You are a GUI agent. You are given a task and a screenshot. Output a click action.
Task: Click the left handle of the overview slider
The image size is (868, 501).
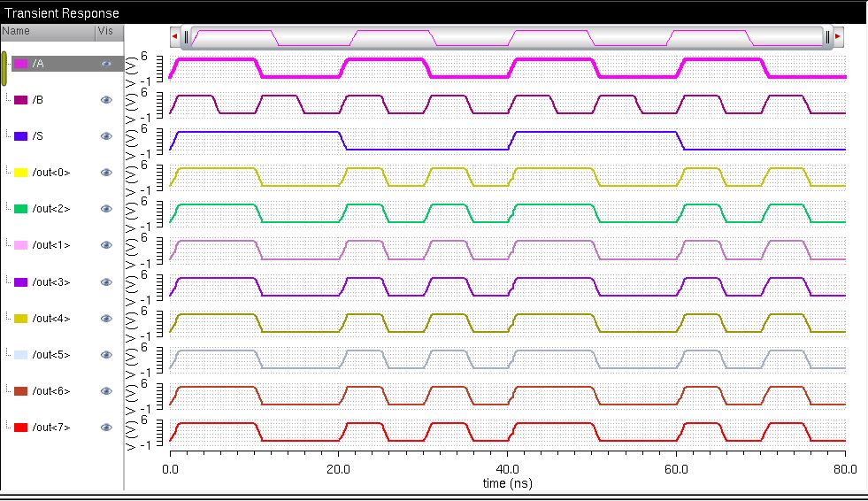[186, 37]
